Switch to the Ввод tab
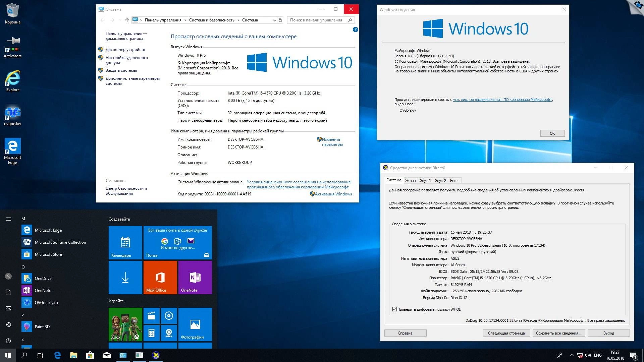 coord(454,181)
